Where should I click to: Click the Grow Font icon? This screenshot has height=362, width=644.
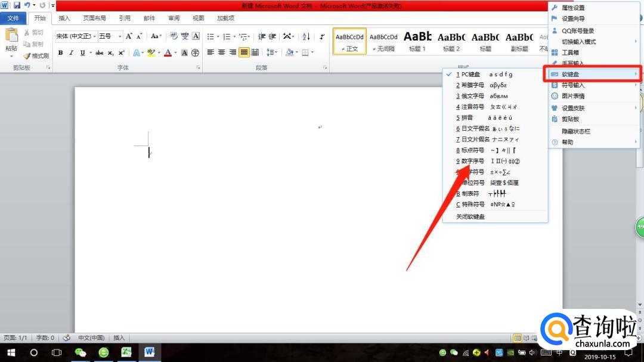(129, 36)
